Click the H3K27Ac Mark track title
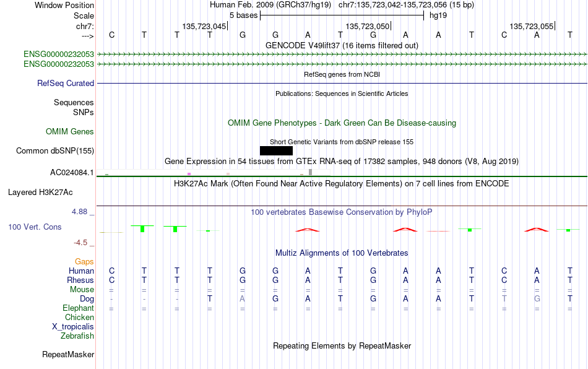This screenshot has width=588, height=369. tap(342, 183)
